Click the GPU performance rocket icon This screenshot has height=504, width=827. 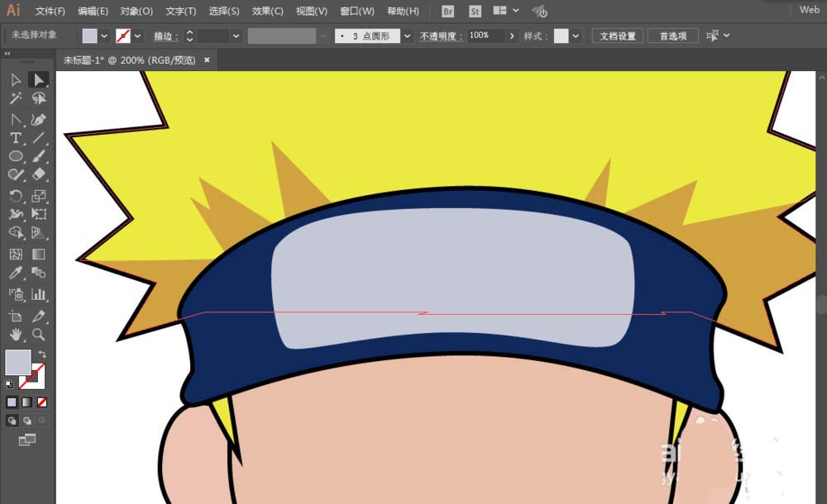pos(539,11)
